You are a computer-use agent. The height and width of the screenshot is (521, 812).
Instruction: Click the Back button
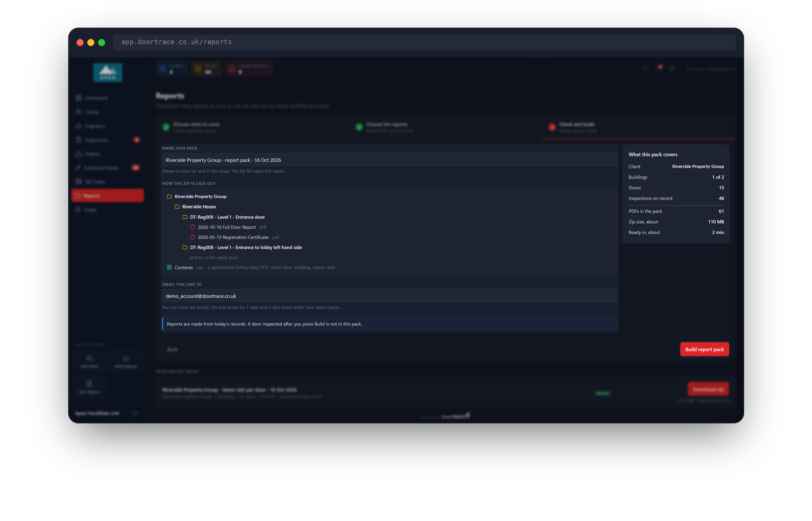(172, 349)
